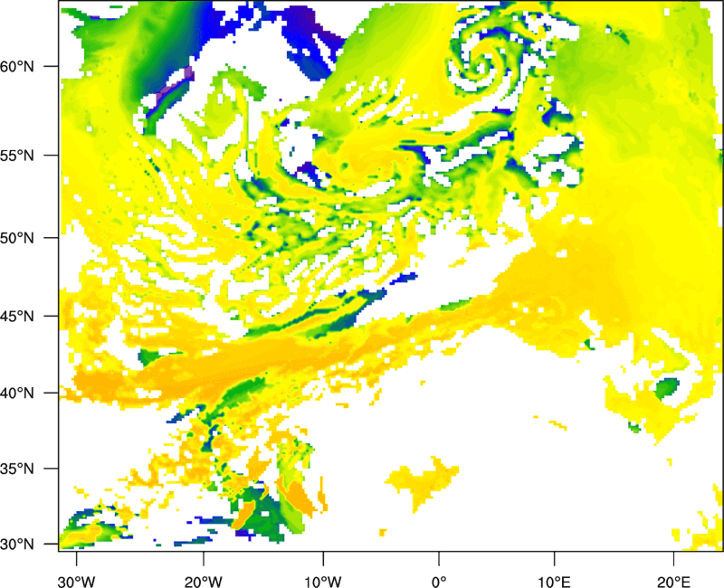Click the 30°W longitude label
Image resolution: width=724 pixels, height=588 pixels.
pyautogui.click(x=76, y=582)
